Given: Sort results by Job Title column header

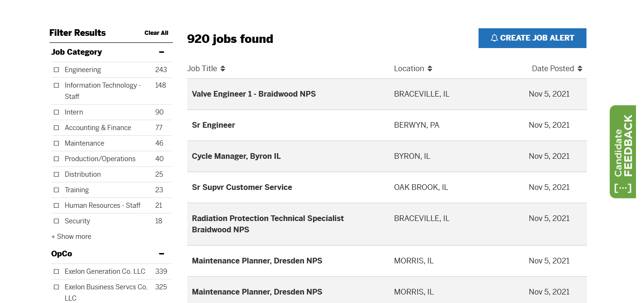Looking at the screenshot, I should (202, 69).
